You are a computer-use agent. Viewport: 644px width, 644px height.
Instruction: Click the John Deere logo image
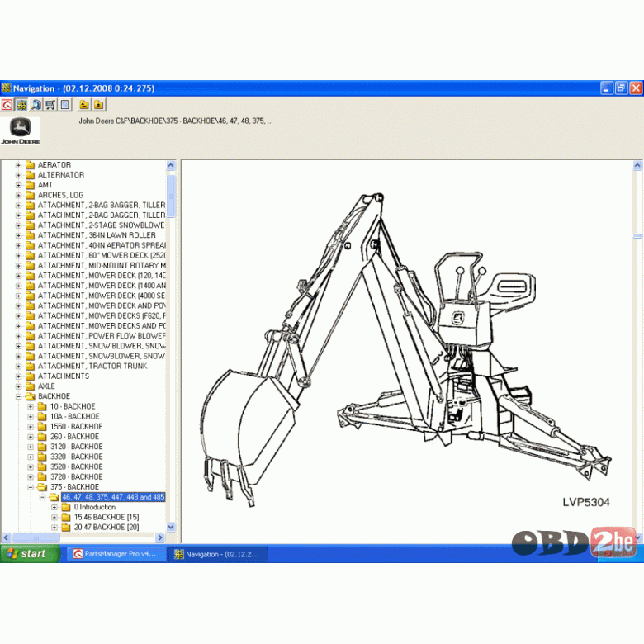[x=21, y=131]
